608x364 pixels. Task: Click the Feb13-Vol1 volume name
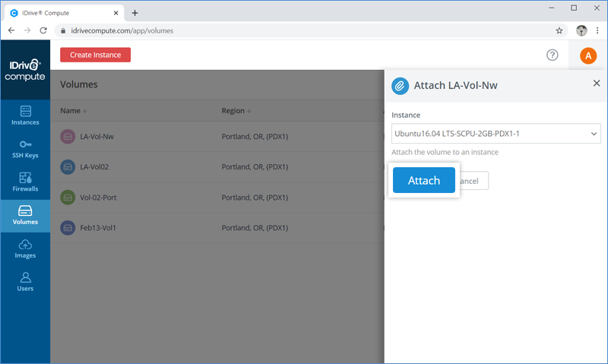pos(98,228)
